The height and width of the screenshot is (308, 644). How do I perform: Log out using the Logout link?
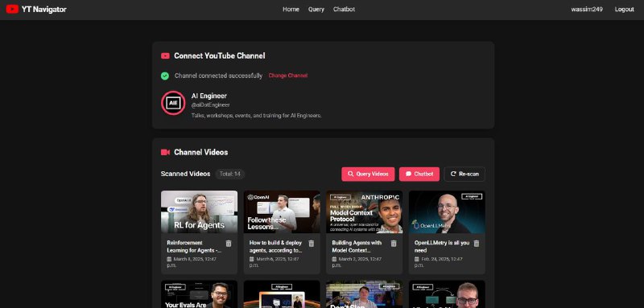(x=625, y=10)
